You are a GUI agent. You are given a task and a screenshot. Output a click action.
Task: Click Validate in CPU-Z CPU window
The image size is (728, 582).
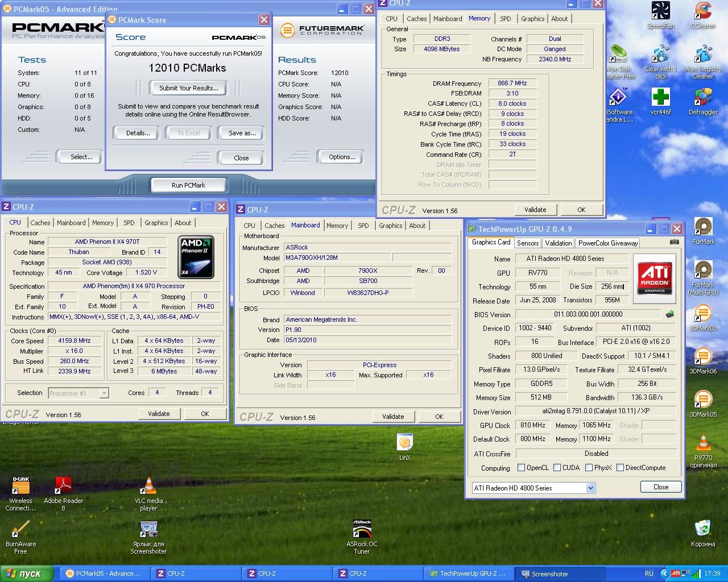pos(159,414)
